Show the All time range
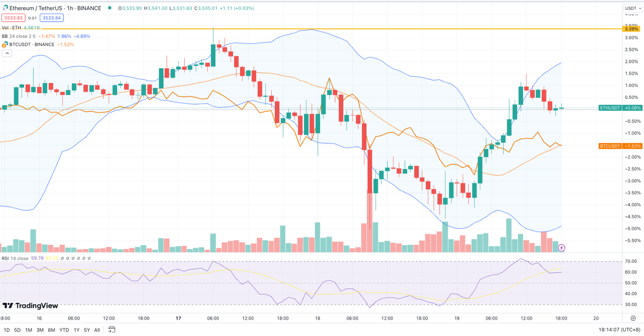This screenshot has width=644, height=336. (x=97, y=330)
